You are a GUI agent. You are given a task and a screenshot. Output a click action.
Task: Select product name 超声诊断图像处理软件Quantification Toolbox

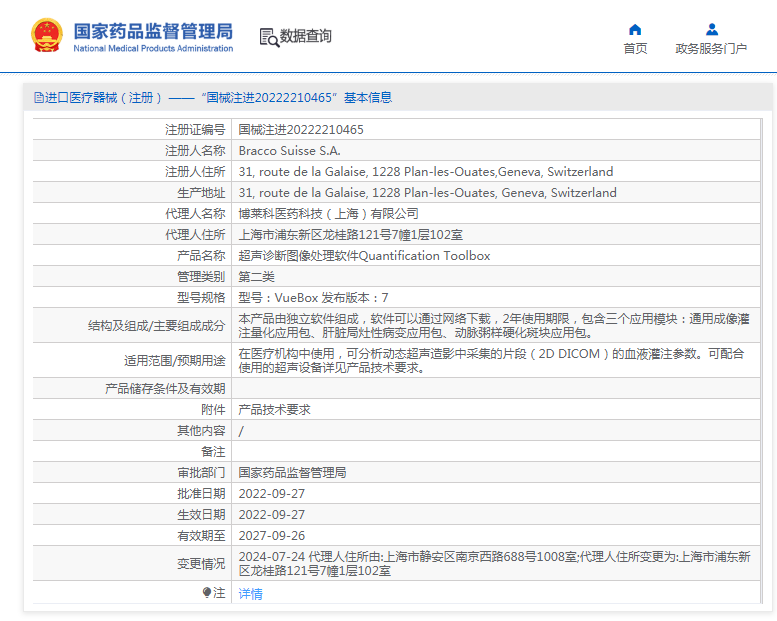[364, 256]
